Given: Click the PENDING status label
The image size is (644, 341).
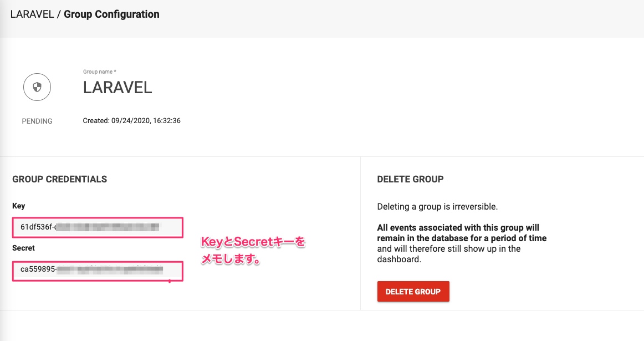Looking at the screenshot, I should click(37, 121).
